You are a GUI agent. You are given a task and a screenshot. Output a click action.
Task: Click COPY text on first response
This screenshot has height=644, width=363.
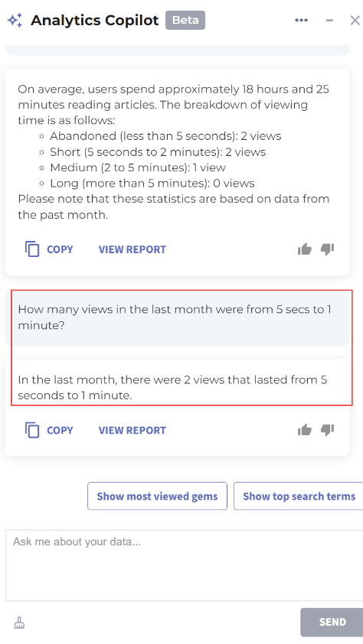tap(60, 249)
